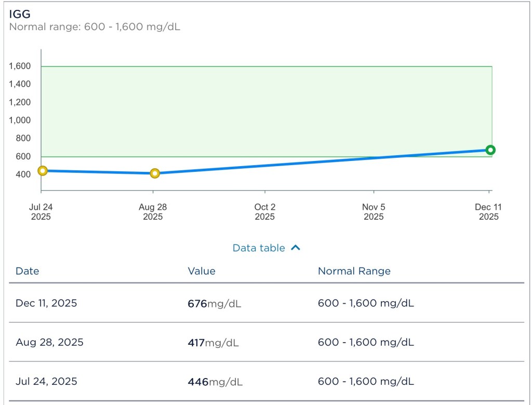
Task: Click the Aug 28 yellow data point
Action: coord(155,173)
